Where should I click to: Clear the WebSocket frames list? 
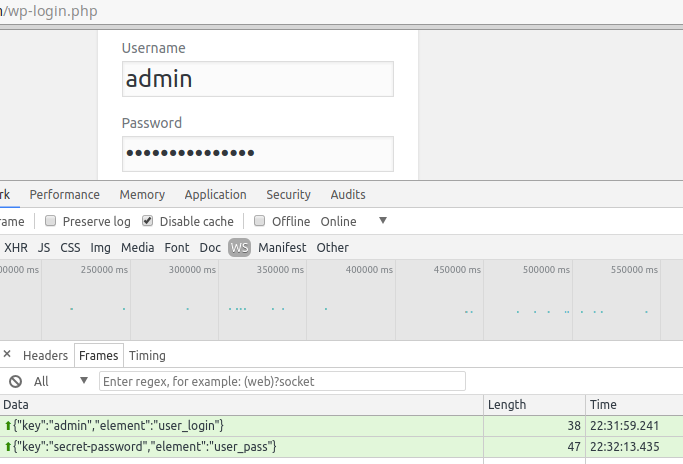tap(15, 381)
